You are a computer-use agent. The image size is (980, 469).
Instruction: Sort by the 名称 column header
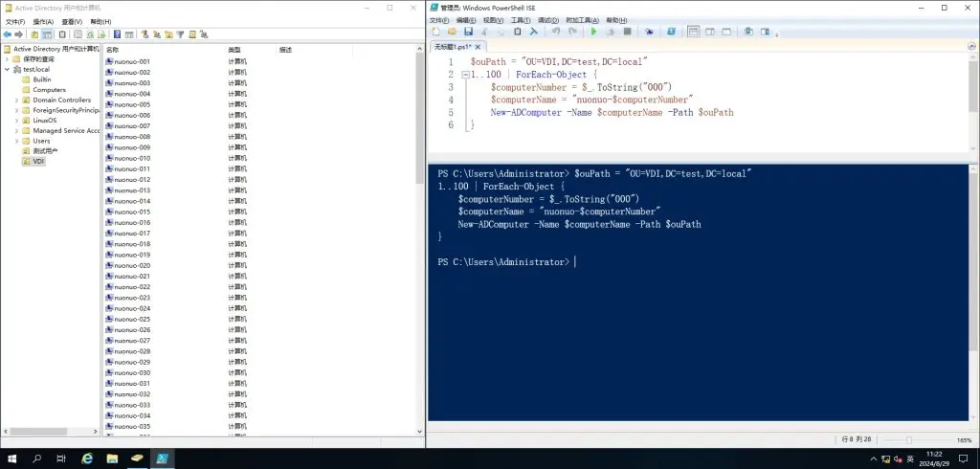(113, 49)
